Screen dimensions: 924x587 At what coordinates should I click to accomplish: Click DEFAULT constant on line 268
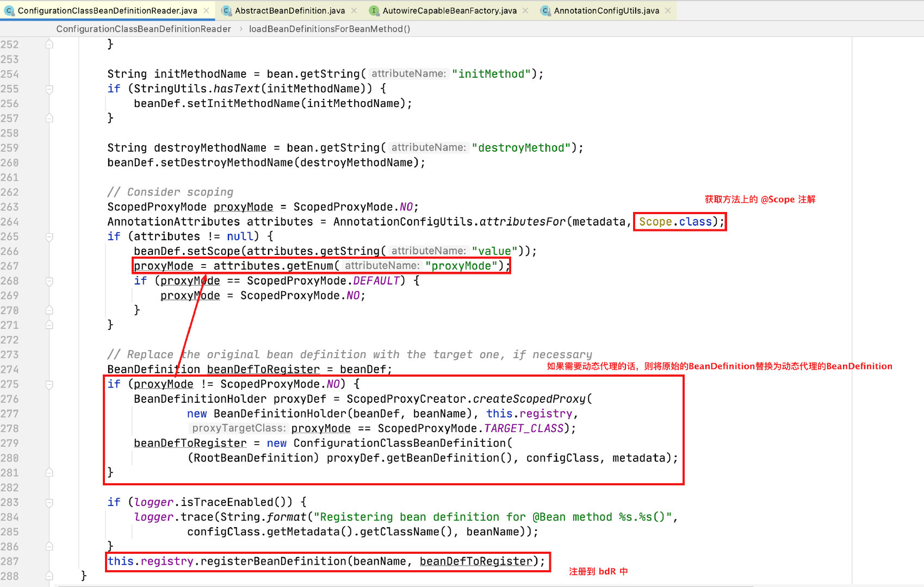[376, 281]
